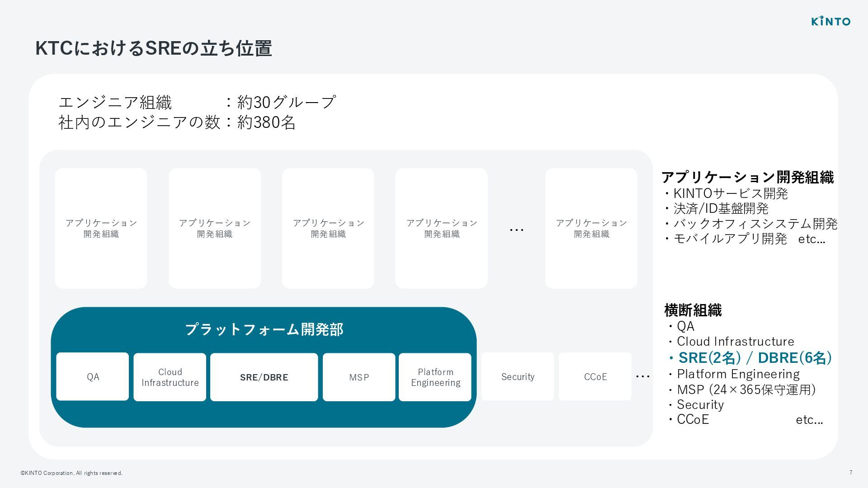Click the text 社内のエンジニアの数
Screen dimensions: 868x488
click(139, 122)
